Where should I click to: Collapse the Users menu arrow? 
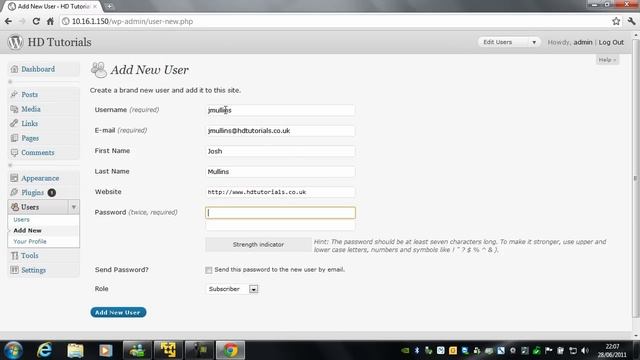click(73, 207)
